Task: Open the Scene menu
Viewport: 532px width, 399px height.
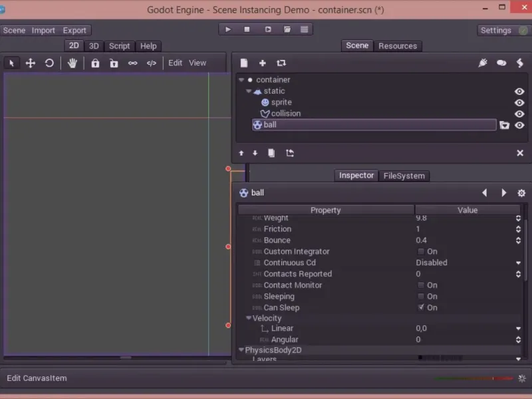Action: (14, 30)
